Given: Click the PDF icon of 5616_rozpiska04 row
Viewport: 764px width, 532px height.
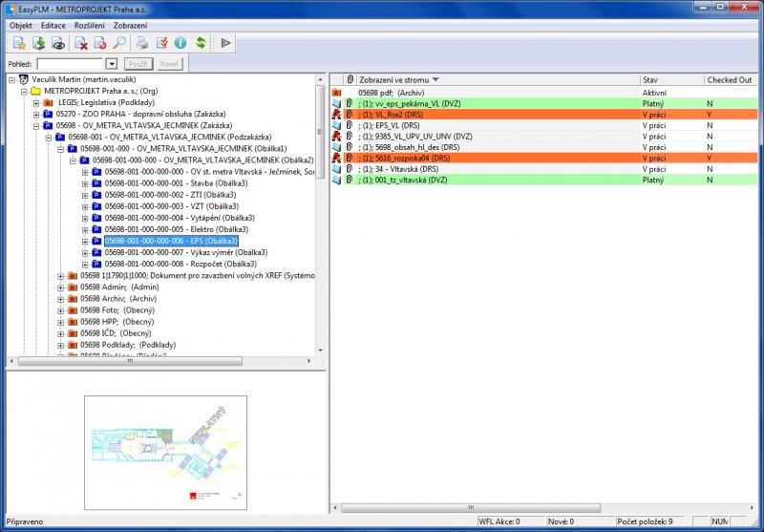Looking at the screenshot, I should click(336, 158).
